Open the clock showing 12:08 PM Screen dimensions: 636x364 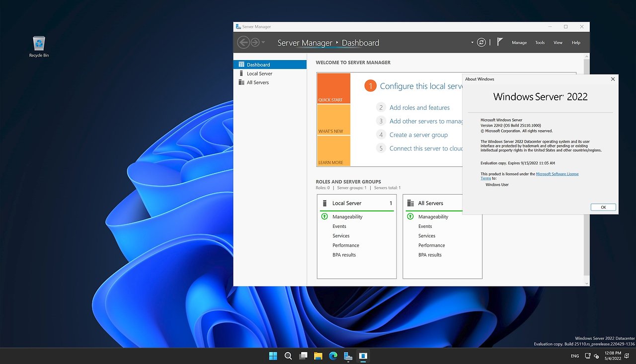612,356
